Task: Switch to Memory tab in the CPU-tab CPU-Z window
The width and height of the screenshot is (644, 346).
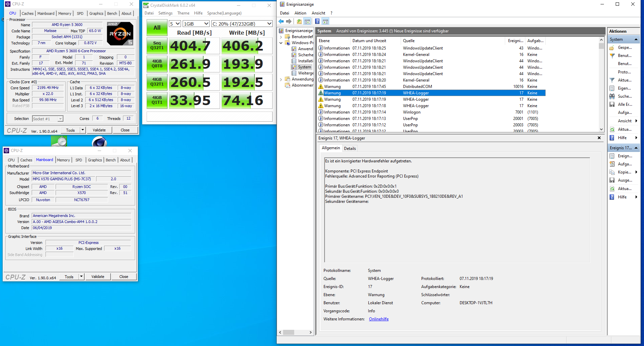Action: [65, 13]
